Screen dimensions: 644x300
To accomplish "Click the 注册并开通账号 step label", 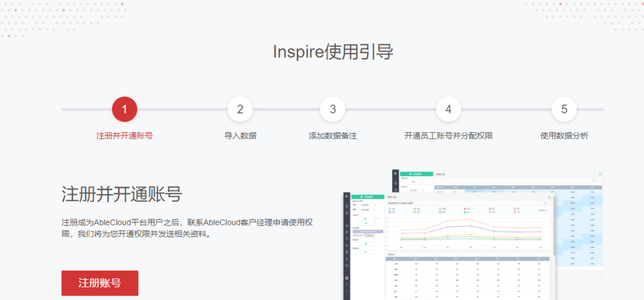I will pos(124,136).
